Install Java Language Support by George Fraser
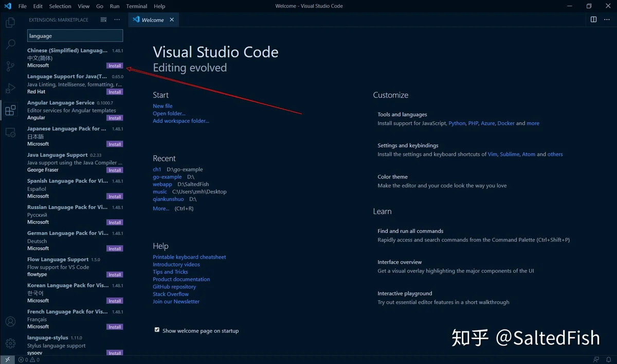Image resolution: width=617 pixels, height=364 pixels. tap(115, 170)
